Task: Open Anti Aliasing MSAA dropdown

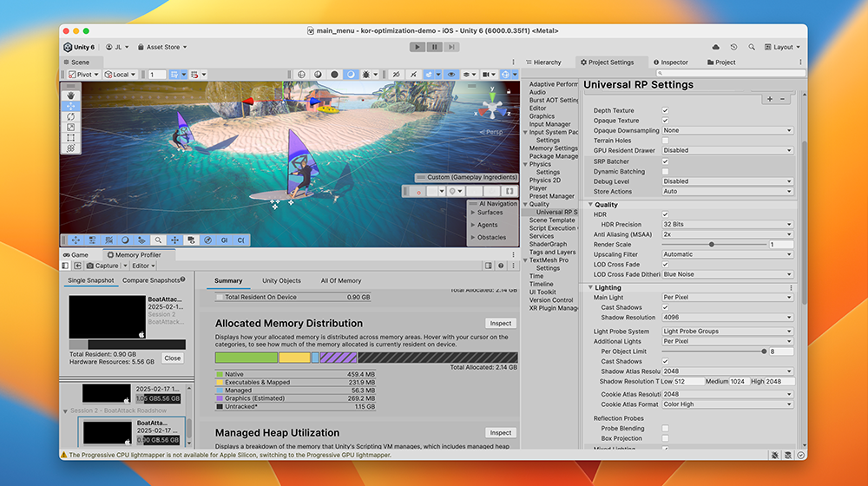Action: pos(727,234)
